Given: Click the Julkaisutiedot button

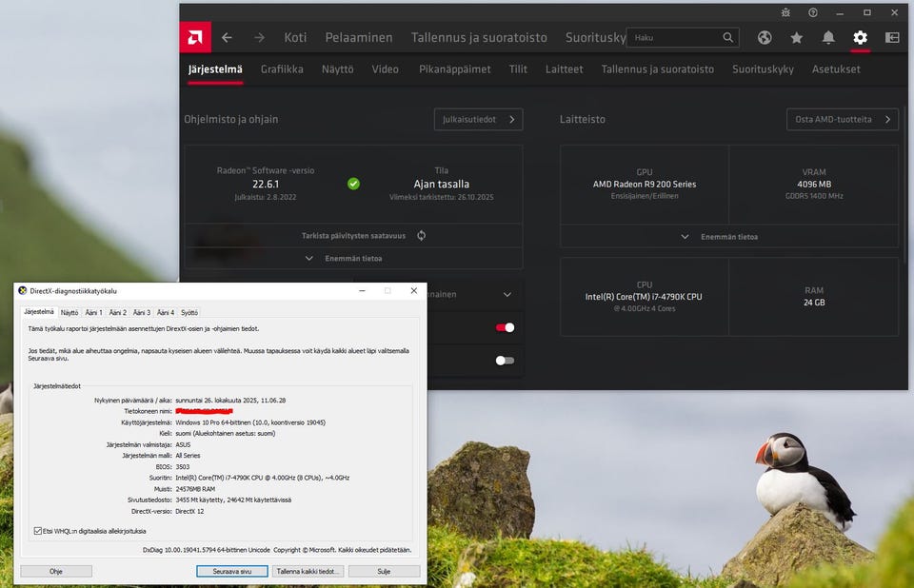Looking at the screenshot, I should tap(478, 120).
